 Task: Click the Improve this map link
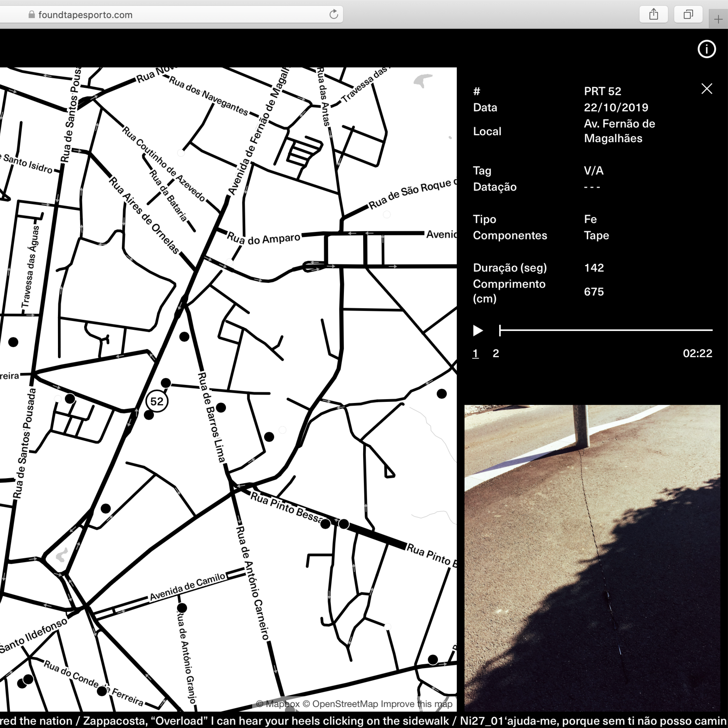pyautogui.click(x=416, y=704)
